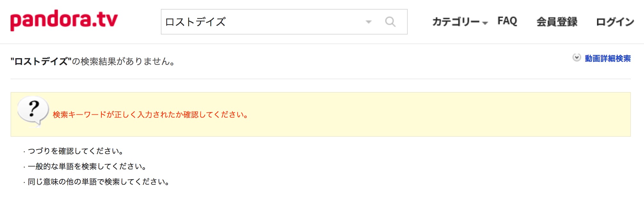
Task: Click the red 検索キーワード warning message
Action: click(151, 115)
